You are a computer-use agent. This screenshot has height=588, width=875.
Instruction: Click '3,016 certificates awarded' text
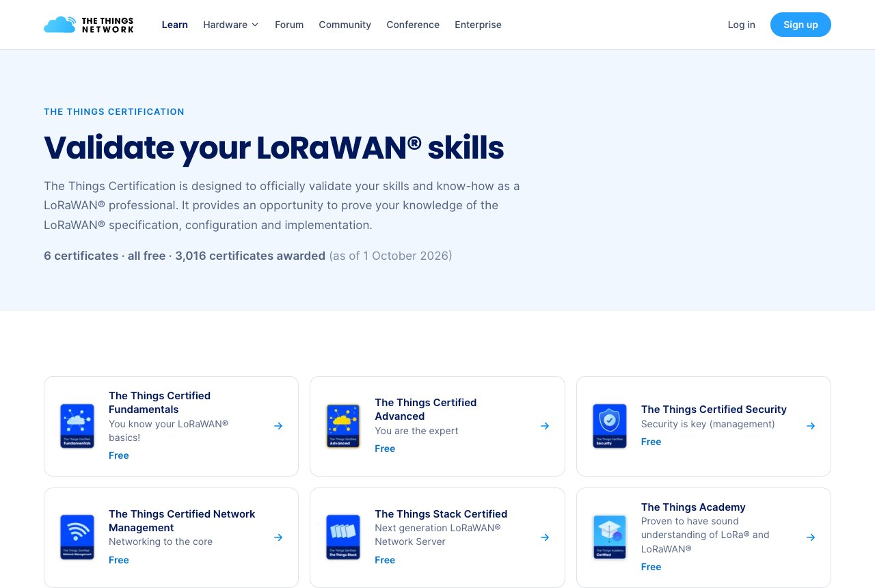pyautogui.click(x=250, y=256)
